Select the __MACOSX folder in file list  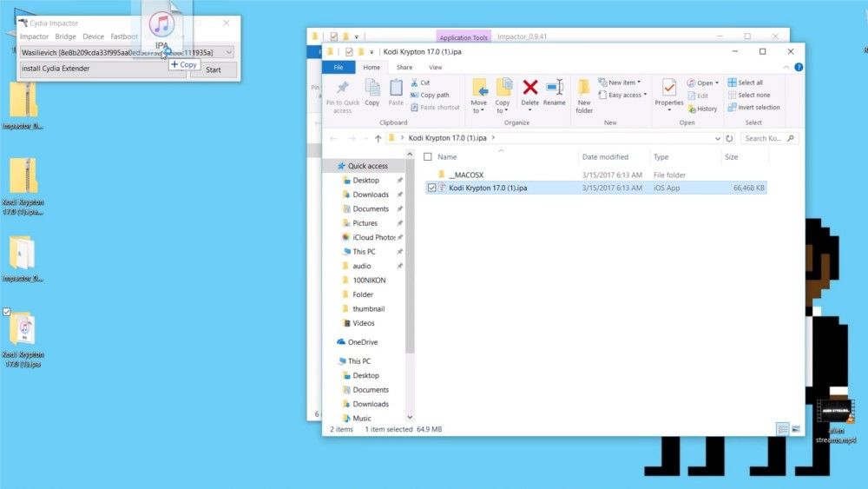click(x=466, y=175)
